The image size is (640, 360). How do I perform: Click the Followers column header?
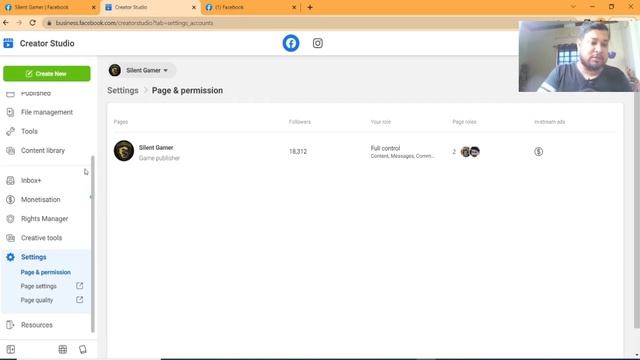300,122
